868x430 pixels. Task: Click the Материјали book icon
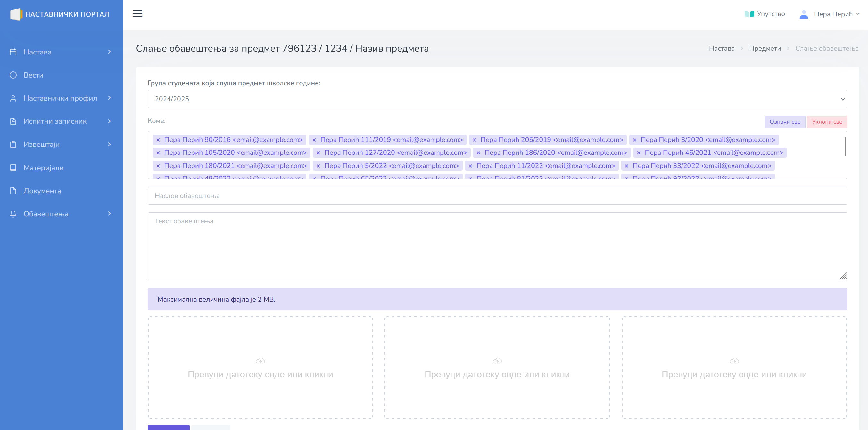pos(13,168)
